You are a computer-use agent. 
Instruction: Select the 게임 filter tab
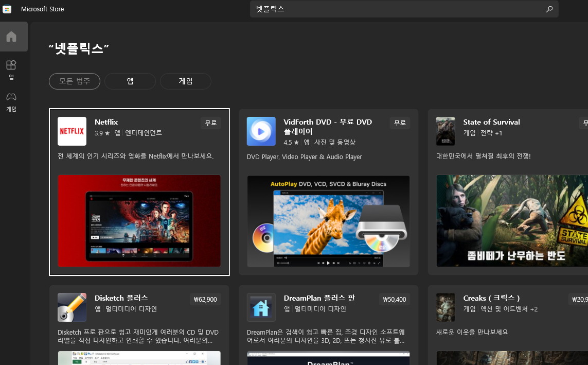[x=186, y=81]
